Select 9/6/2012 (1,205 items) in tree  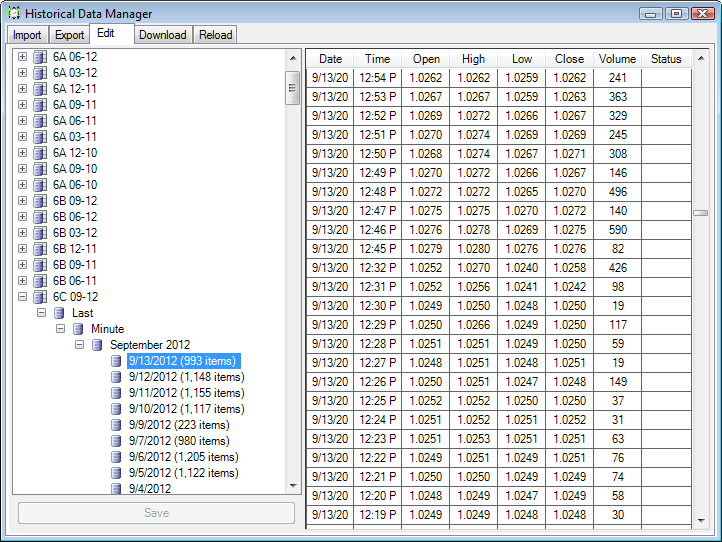[x=184, y=457]
